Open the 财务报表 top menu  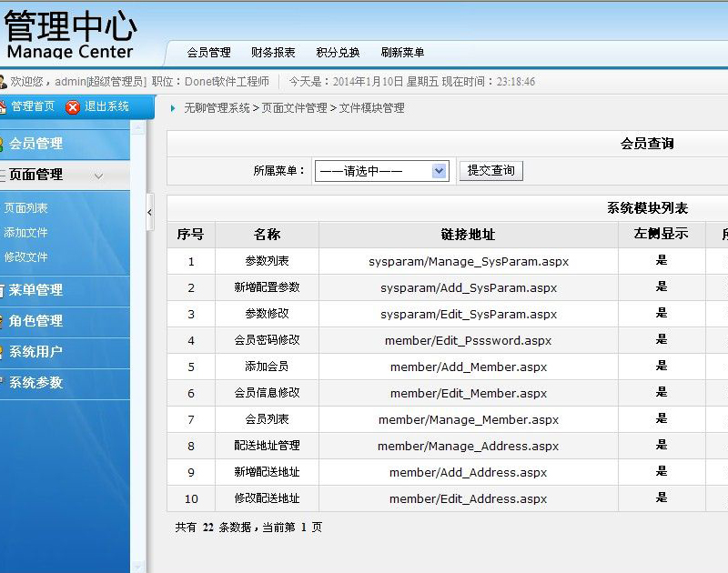(x=273, y=53)
